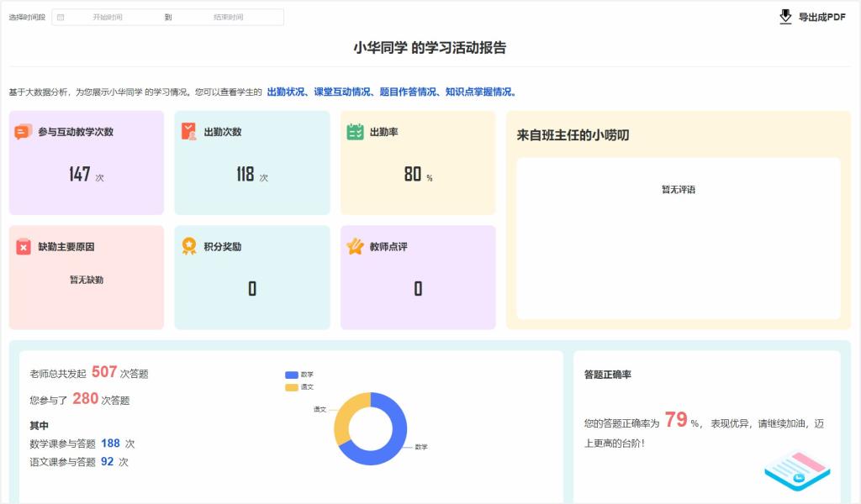Click the report illustration in 答题正确率 card
The width and height of the screenshot is (861, 504).
pyautogui.click(x=796, y=470)
